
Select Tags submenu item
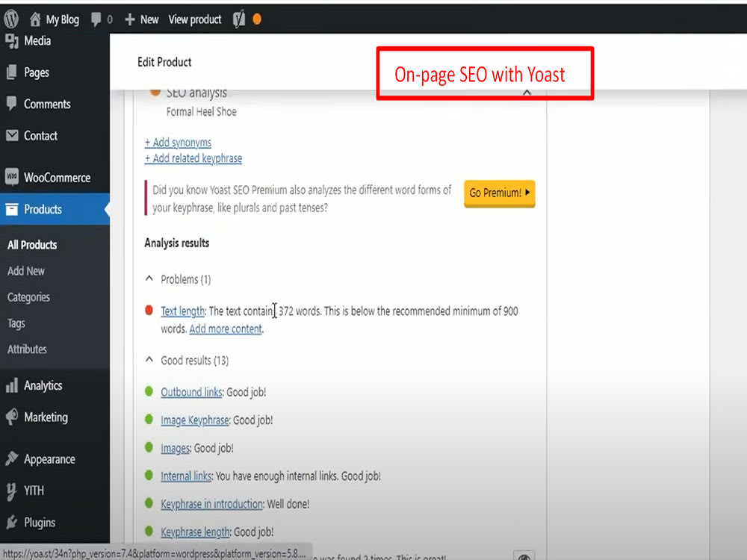click(16, 323)
